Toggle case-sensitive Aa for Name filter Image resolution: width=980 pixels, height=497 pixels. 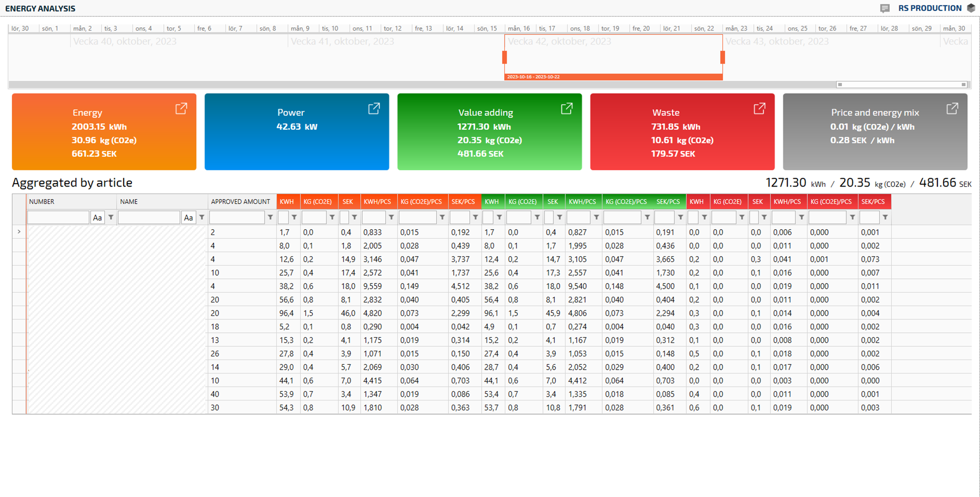[x=188, y=217]
